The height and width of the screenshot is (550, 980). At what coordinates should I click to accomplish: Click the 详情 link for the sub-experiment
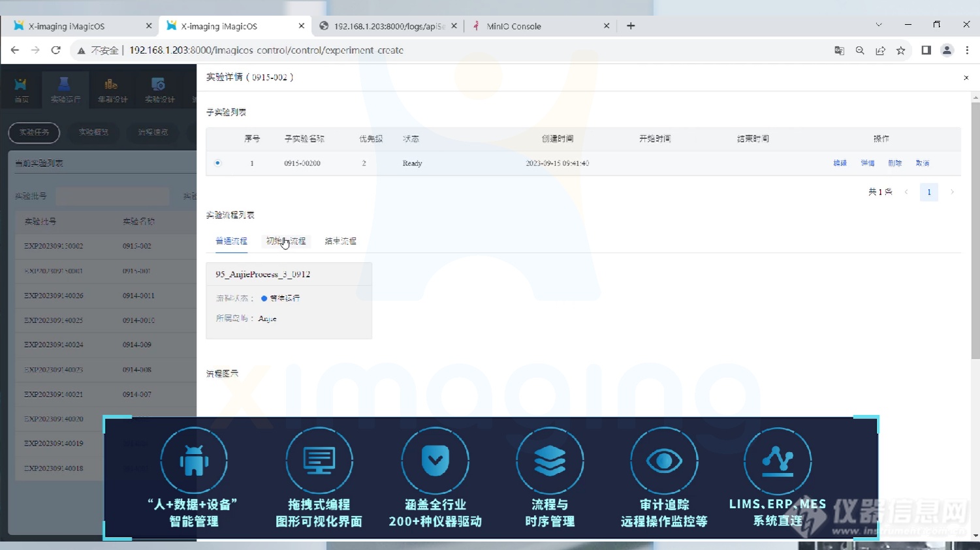pos(867,163)
